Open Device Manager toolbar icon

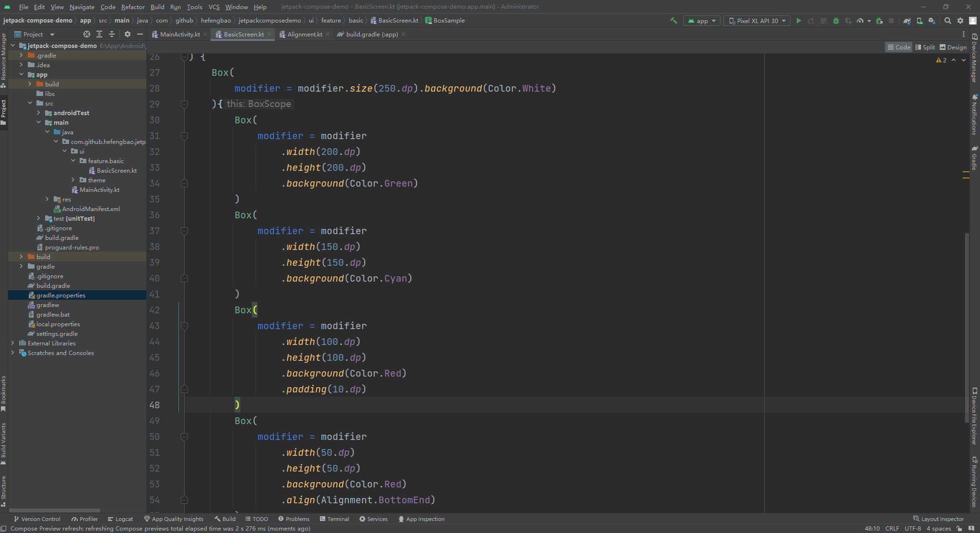click(x=920, y=21)
